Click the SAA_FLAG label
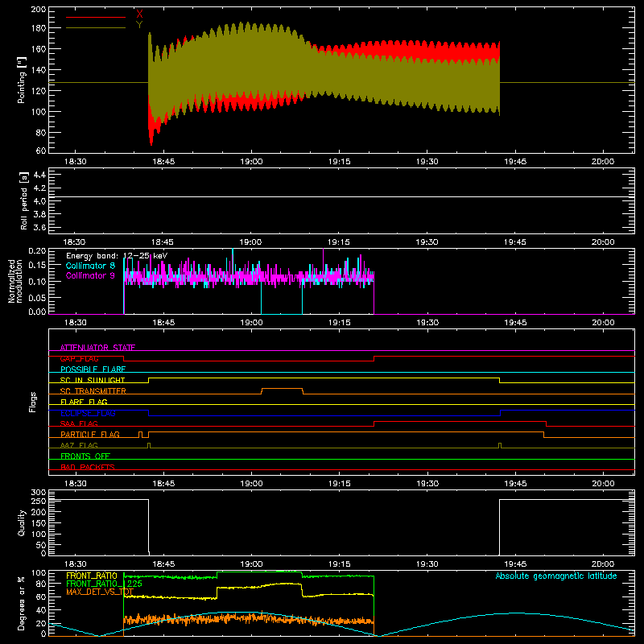Image resolution: width=644 pixels, height=644 pixels. click(79, 423)
